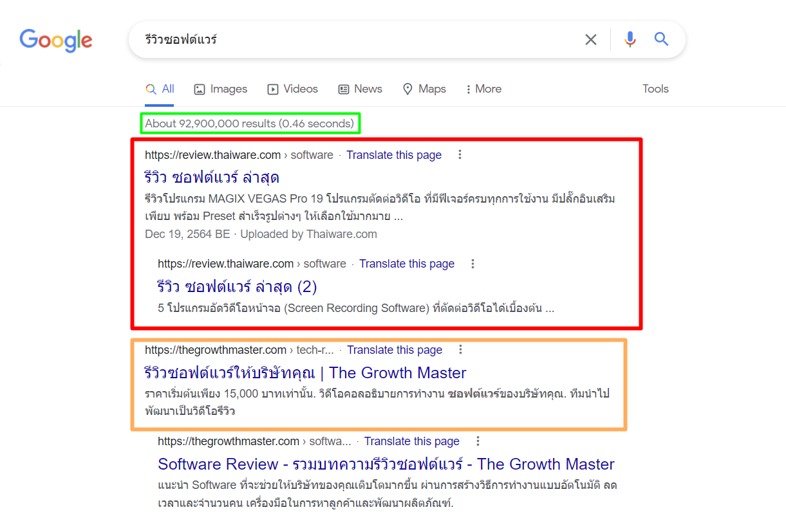Viewport: 786px width, 532px height.
Task: Switch to the Videos tab
Action: [x=293, y=89]
